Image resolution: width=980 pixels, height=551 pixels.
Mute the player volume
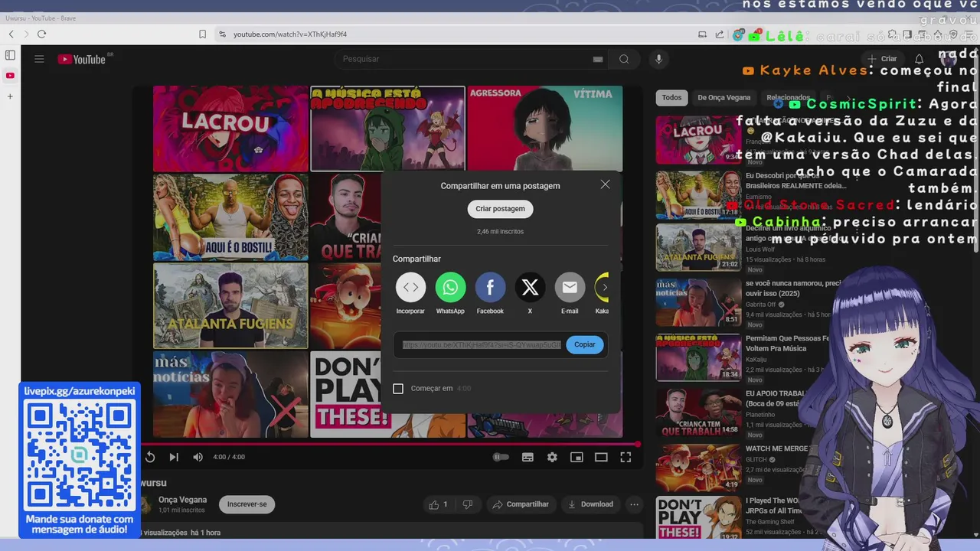(198, 457)
